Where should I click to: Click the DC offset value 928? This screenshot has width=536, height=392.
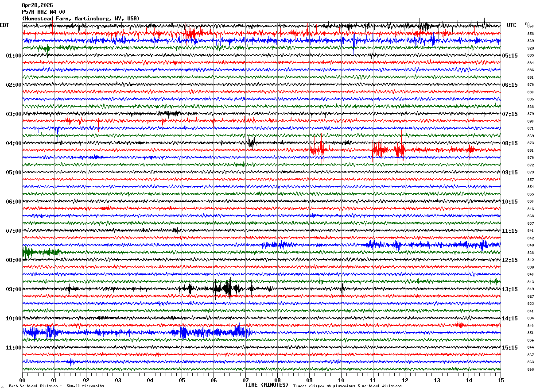coord(530,48)
